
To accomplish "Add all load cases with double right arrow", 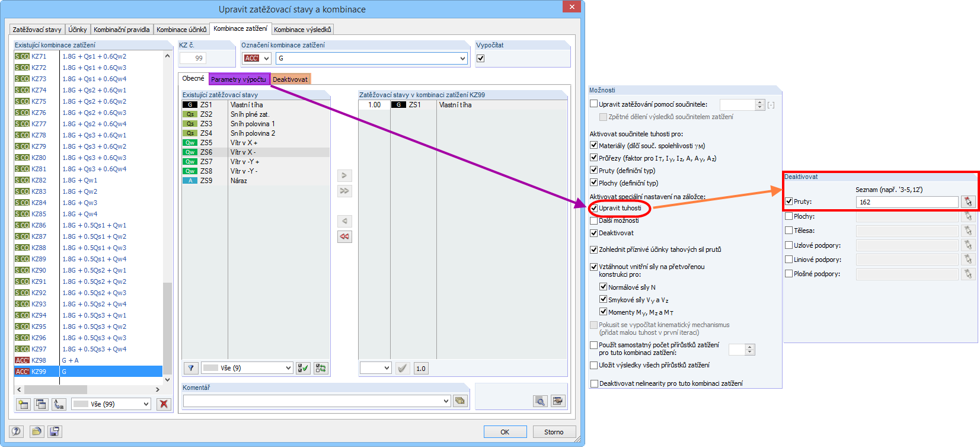I will (344, 191).
